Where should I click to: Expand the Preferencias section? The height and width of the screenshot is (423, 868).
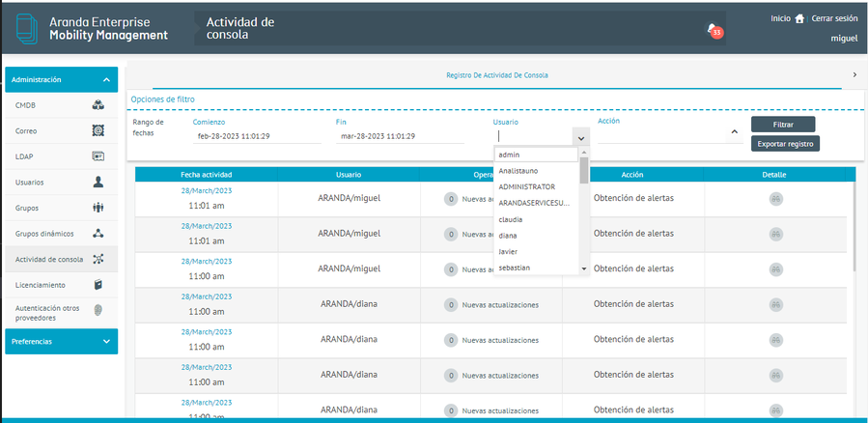(106, 341)
